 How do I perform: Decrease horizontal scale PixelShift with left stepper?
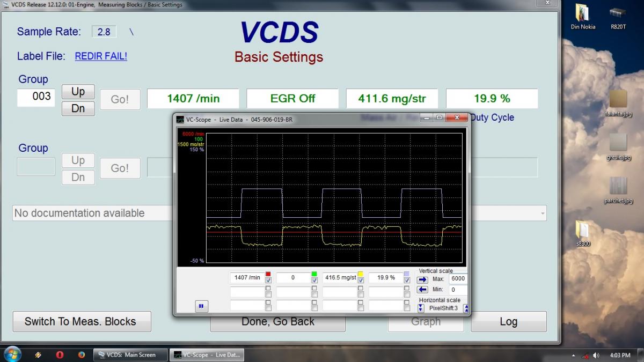point(421,308)
